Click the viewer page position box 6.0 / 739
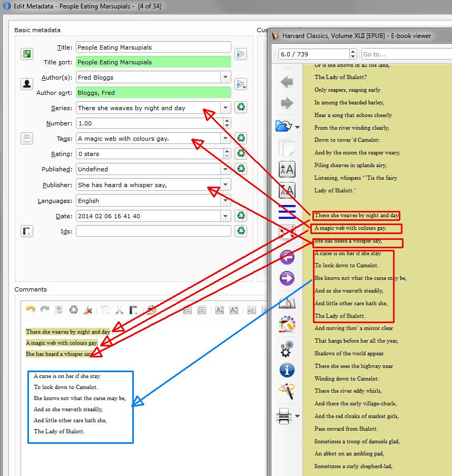This screenshot has height=476, width=452. [313, 54]
